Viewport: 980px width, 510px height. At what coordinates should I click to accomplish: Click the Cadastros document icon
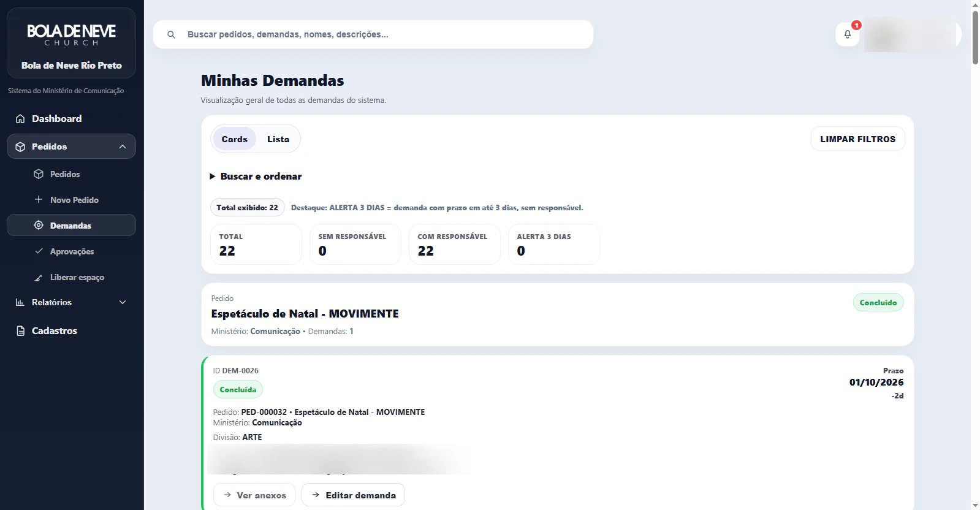[x=20, y=331]
